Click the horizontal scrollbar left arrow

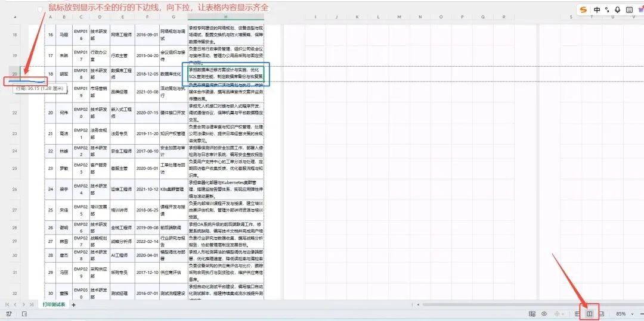pyautogui.click(x=418, y=304)
